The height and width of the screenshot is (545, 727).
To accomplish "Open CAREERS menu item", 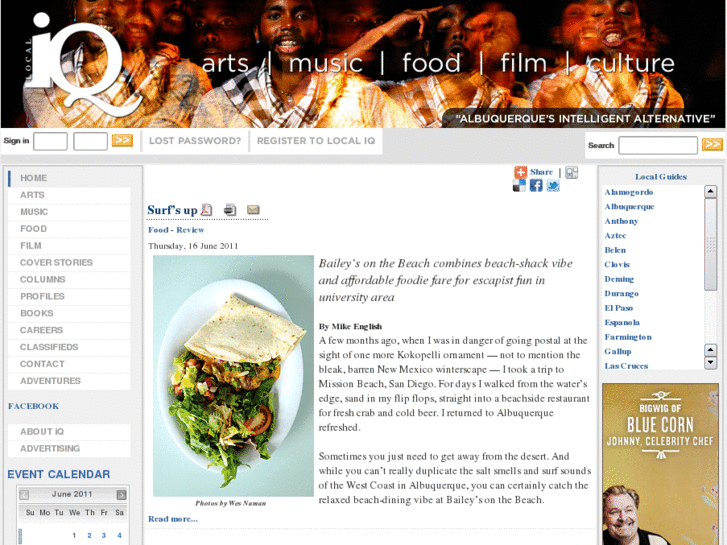I will tap(69, 330).
